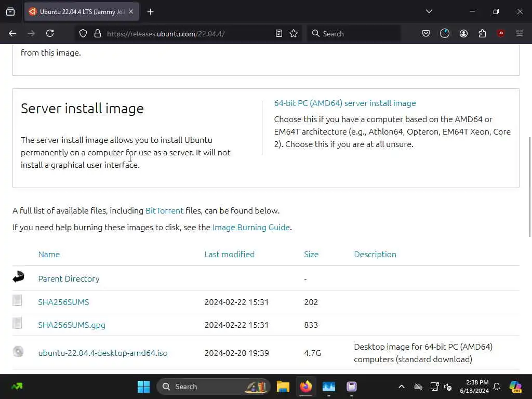Image resolution: width=532 pixels, height=399 pixels.
Task: Click the 64-bit PC server install image link
Action: pos(345,103)
